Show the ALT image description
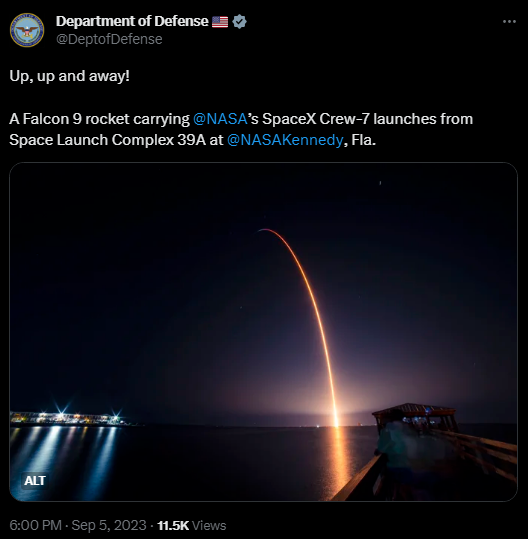This screenshot has width=528, height=539. tap(34, 480)
